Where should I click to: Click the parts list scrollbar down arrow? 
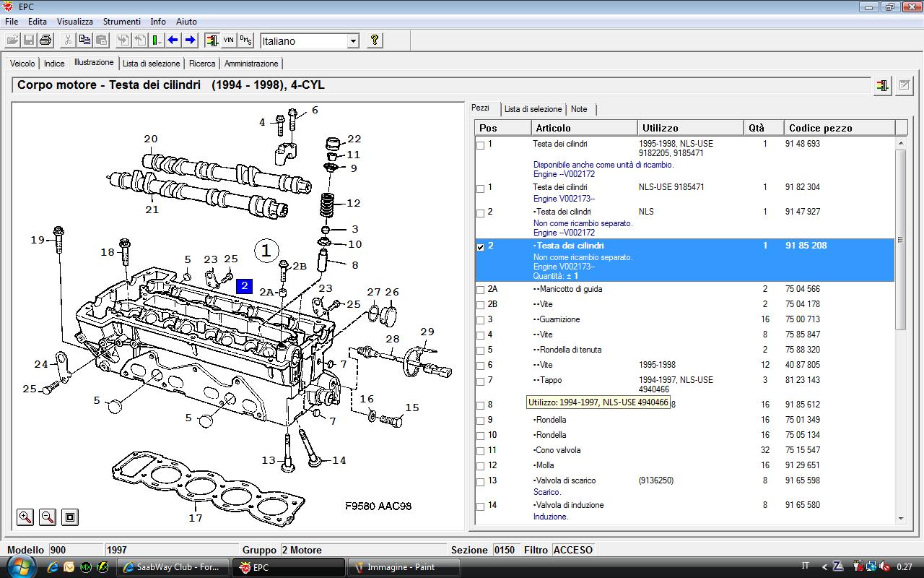(901, 518)
